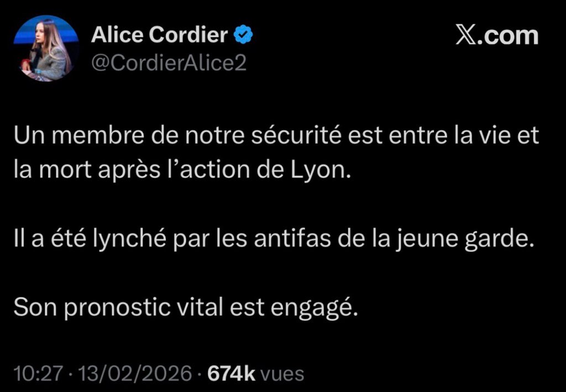Click the 13/02/2026 post date
Screen dimensions: 566x392
[135, 374]
